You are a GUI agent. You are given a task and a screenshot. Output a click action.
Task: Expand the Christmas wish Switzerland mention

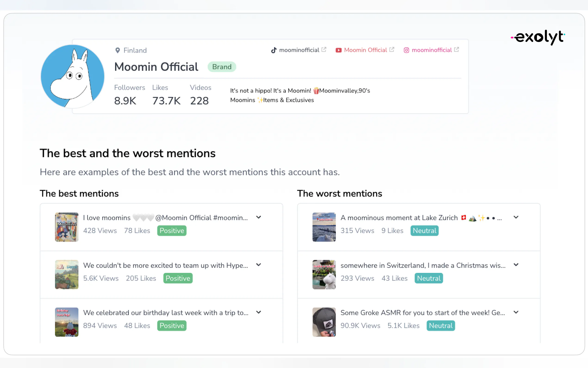516,265
